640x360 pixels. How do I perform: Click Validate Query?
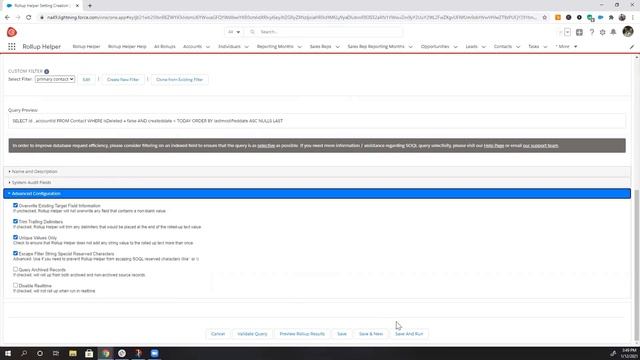point(252,334)
